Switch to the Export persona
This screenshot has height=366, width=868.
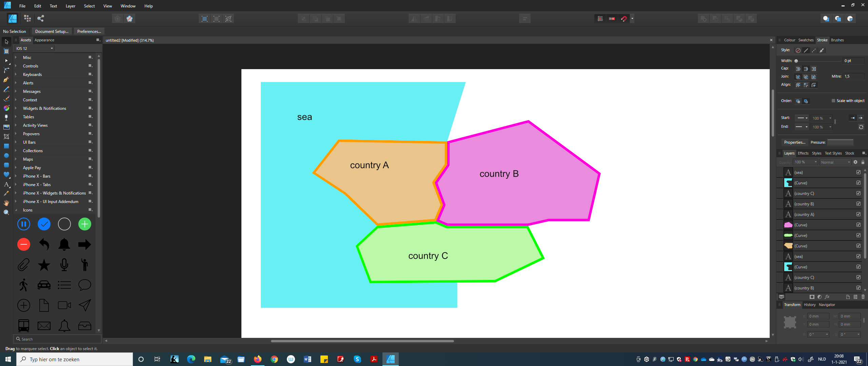(x=41, y=18)
